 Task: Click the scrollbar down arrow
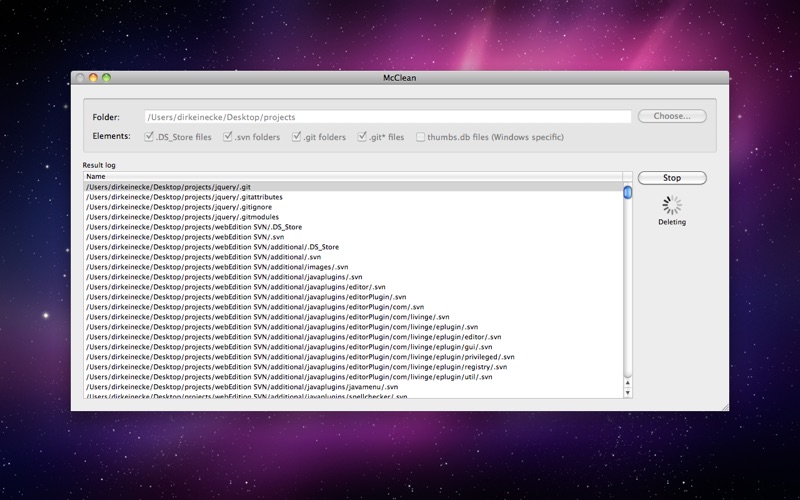point(628,393)
